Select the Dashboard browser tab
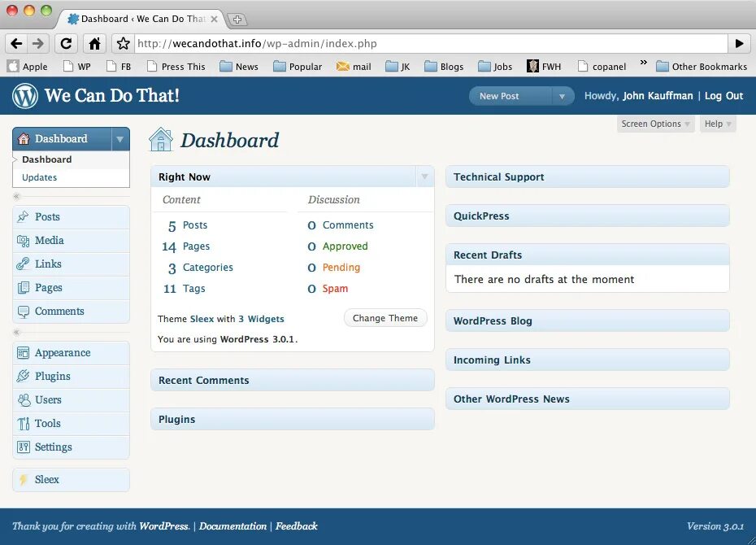This screenshot has width=756, height=545. tap(143, 19)
